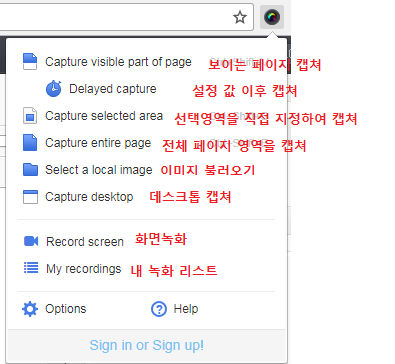Choose Capture desktop
The image size is (395, 364).
click(89, 197)
